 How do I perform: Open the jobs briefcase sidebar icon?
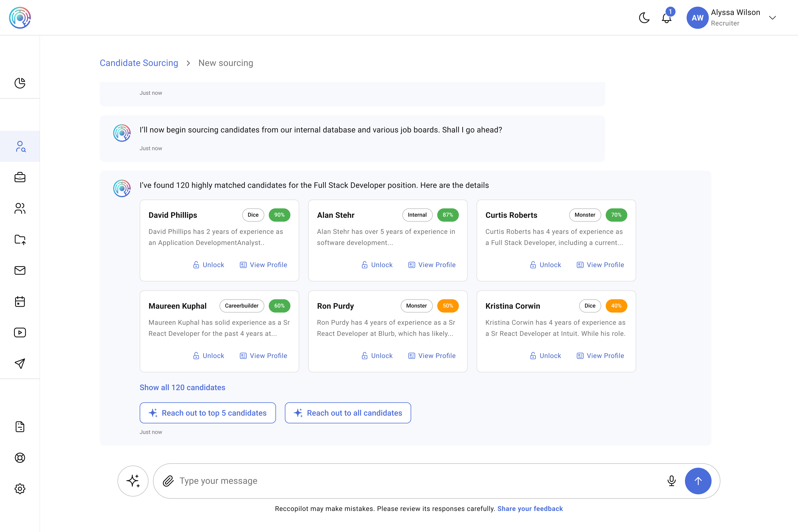(20, 177)
